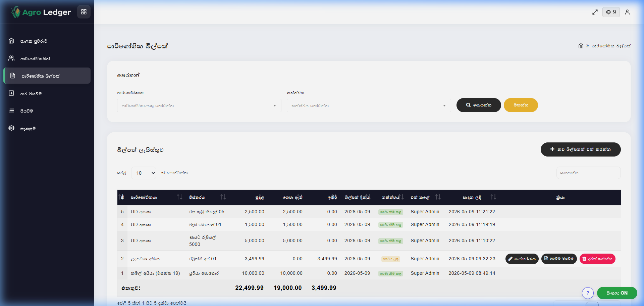Open Settings via the gear sidebar icon

(11, 128)
